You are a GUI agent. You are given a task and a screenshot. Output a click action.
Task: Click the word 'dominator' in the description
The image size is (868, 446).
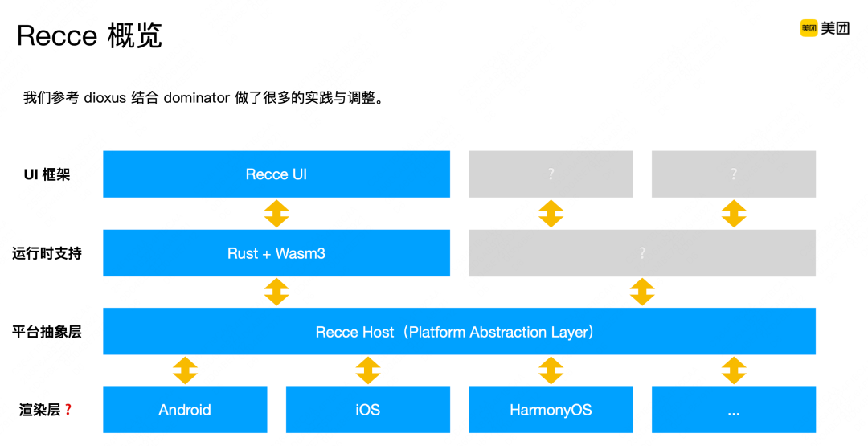point(197,99)
